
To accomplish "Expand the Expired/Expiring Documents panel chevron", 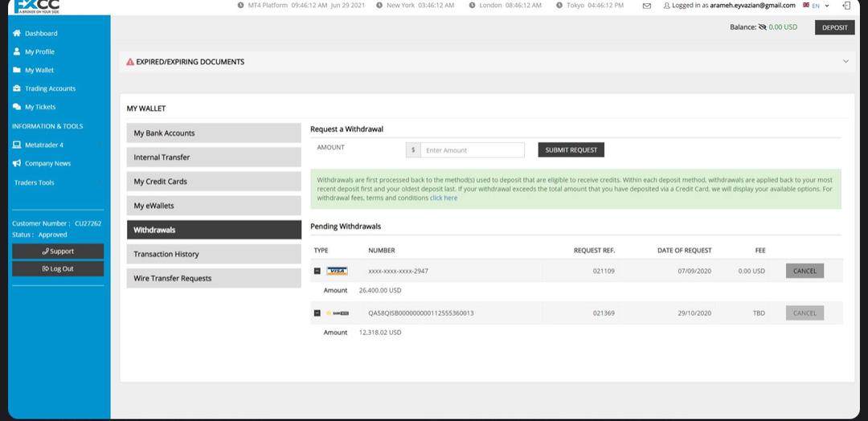I will [845, 61].
